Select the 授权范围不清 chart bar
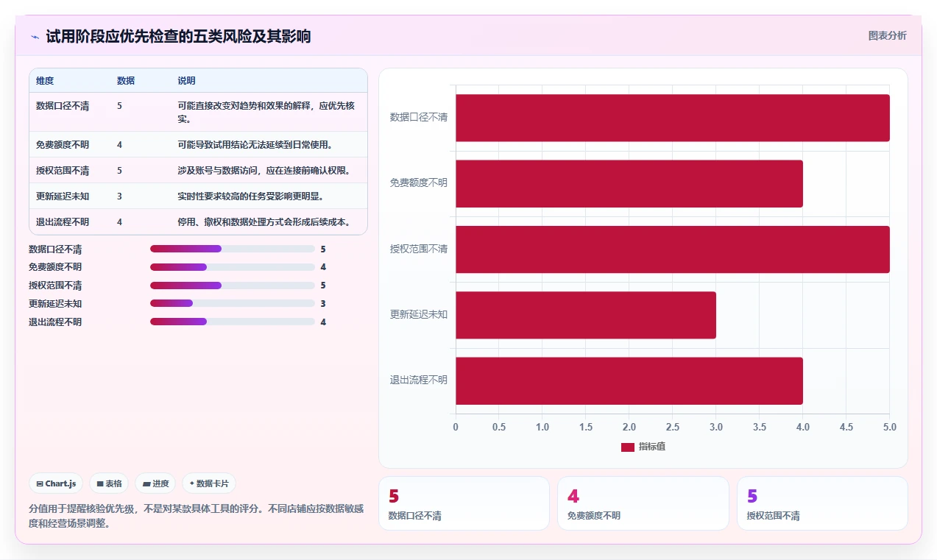937x560 pixels. tap(673, 249)
